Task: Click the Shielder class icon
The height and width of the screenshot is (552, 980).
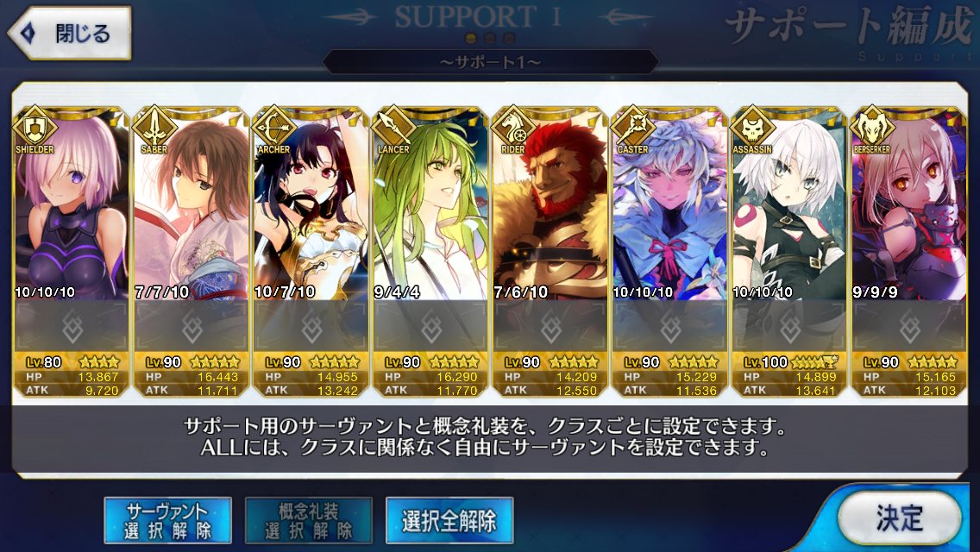Action: 35,128
